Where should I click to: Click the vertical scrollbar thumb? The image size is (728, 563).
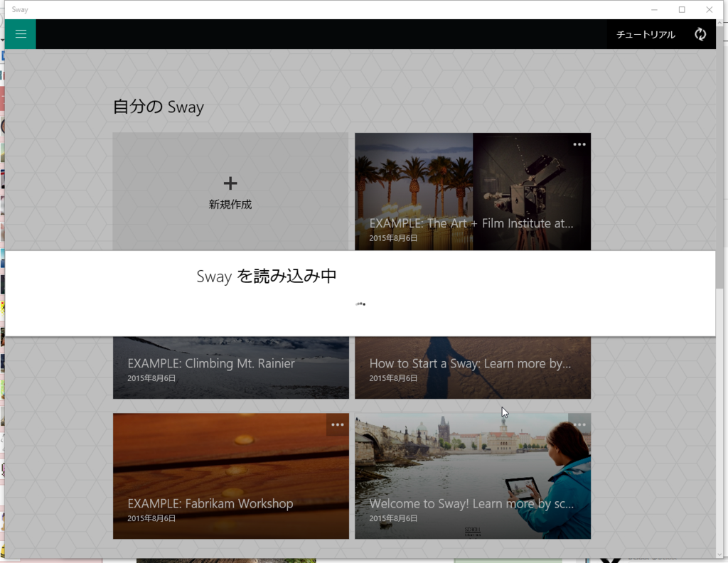(x=719, y=156)
